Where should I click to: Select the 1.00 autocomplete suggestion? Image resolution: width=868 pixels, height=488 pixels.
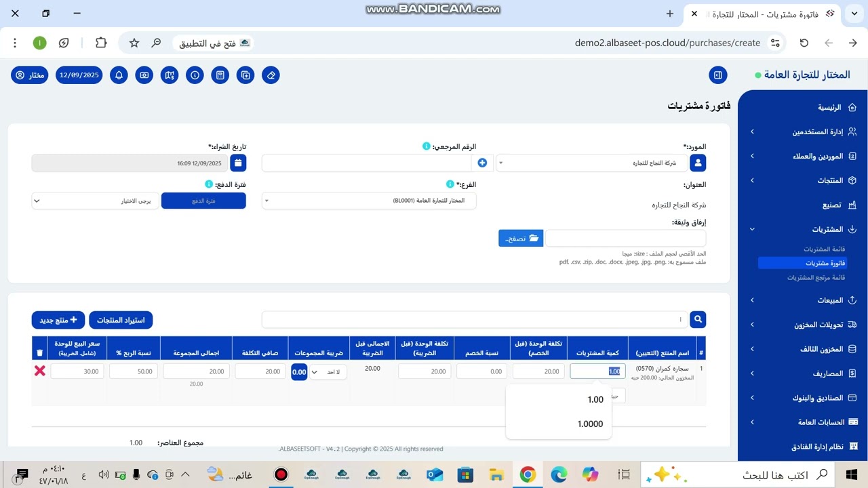tap(559, 400)
